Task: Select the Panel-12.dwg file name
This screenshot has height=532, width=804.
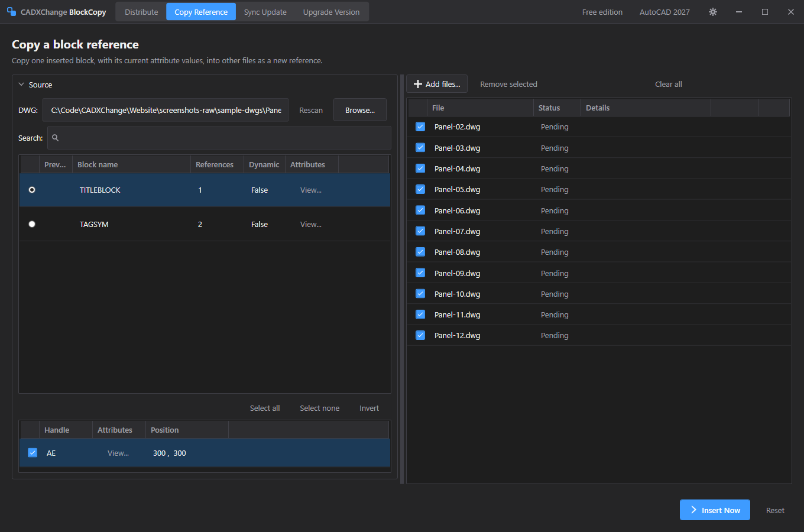Action: tap(457, 335)
